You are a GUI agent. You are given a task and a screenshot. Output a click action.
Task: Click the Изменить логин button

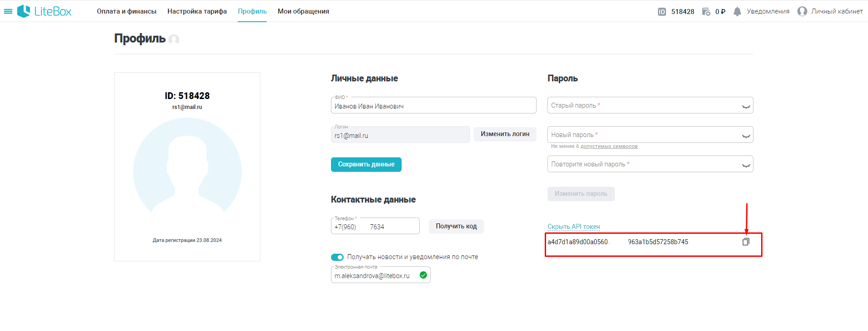[505, 134]
